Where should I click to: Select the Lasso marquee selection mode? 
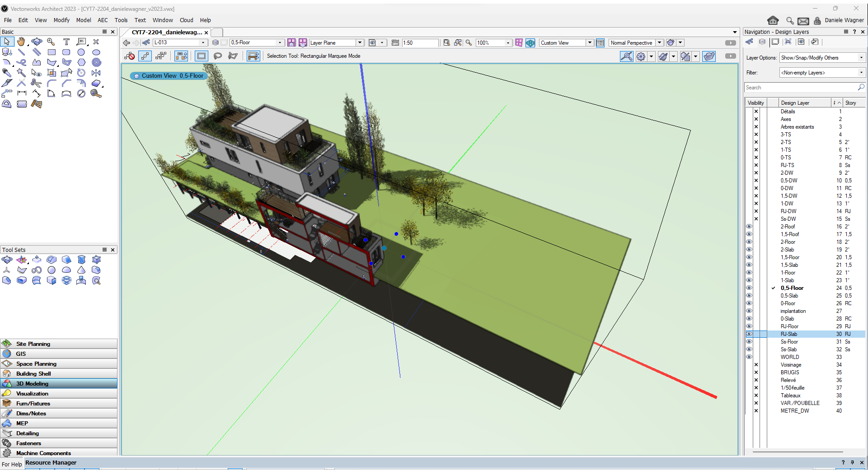[218, 56]
